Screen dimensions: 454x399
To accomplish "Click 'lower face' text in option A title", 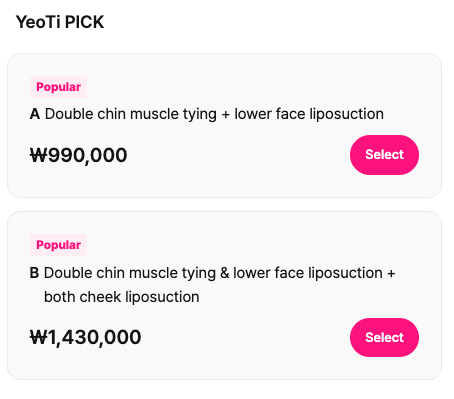I will [x=270, y=114].
